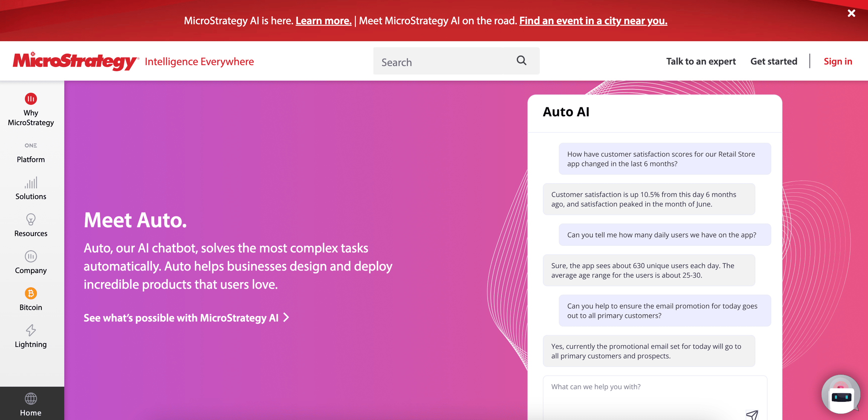
Task: Follow the Learn more link
Action: pyautogui.click(x=323, y=21)
